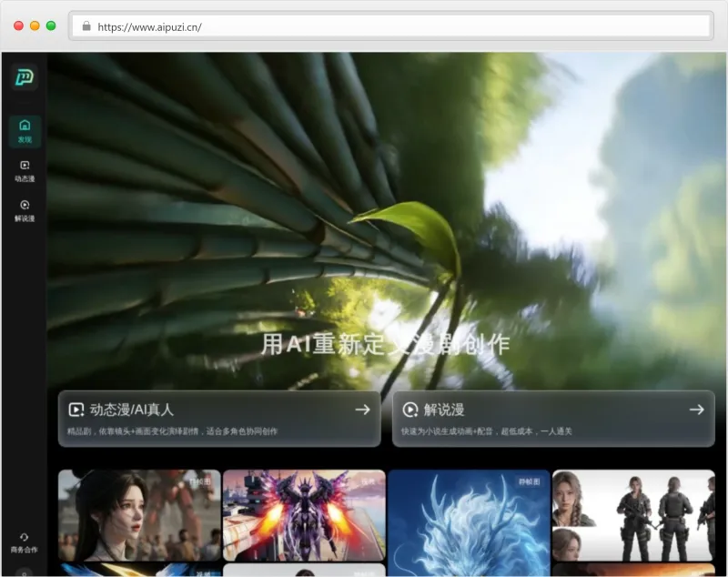Open the 动态漫 sidebar icon

pos(25,171)
